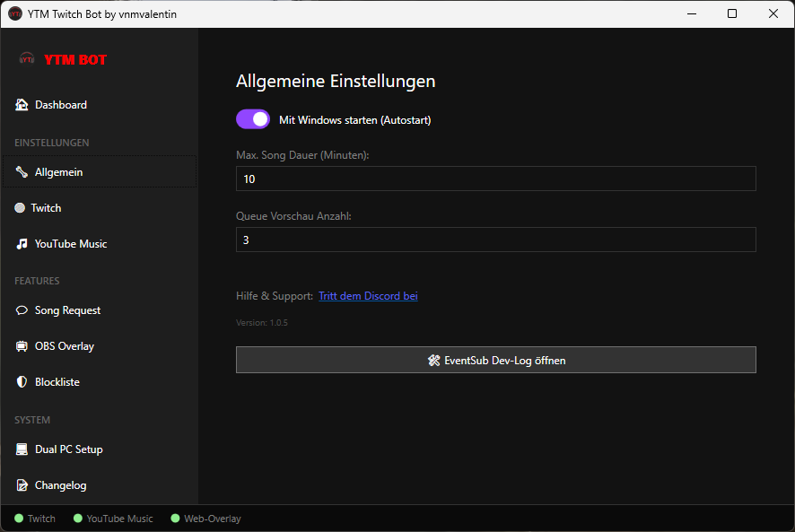Go to Twitch settings
The image size is (795, 532).
point(100,208)
